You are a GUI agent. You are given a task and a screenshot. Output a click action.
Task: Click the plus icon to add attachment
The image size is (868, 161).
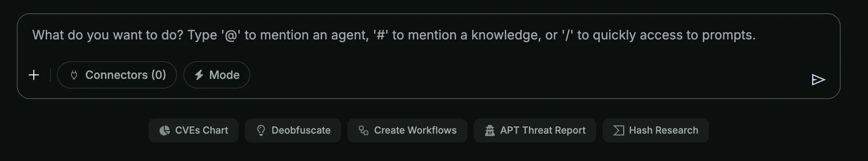[x=34, y=75]
